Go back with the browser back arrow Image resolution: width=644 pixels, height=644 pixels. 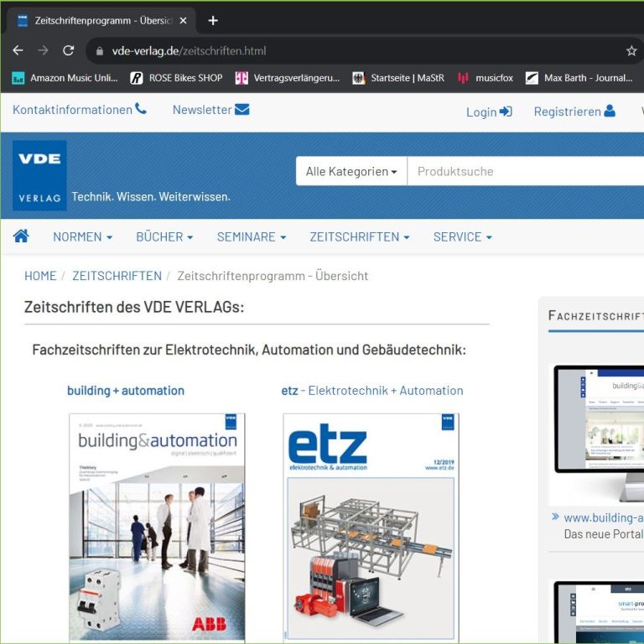18,50
